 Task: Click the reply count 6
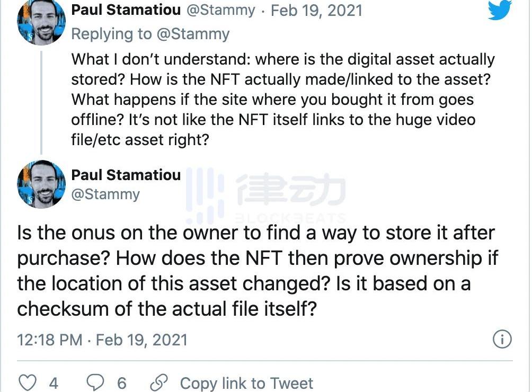pos(121,382)
